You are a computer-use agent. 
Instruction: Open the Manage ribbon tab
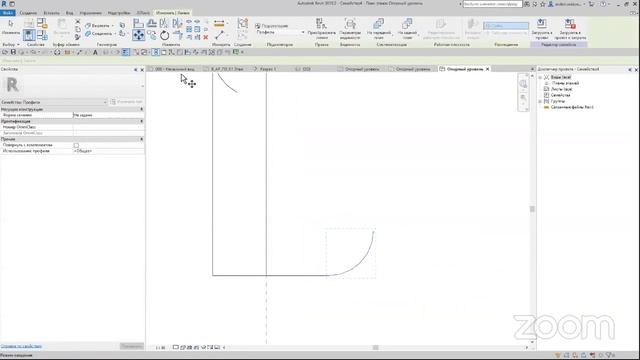[90, 13]
